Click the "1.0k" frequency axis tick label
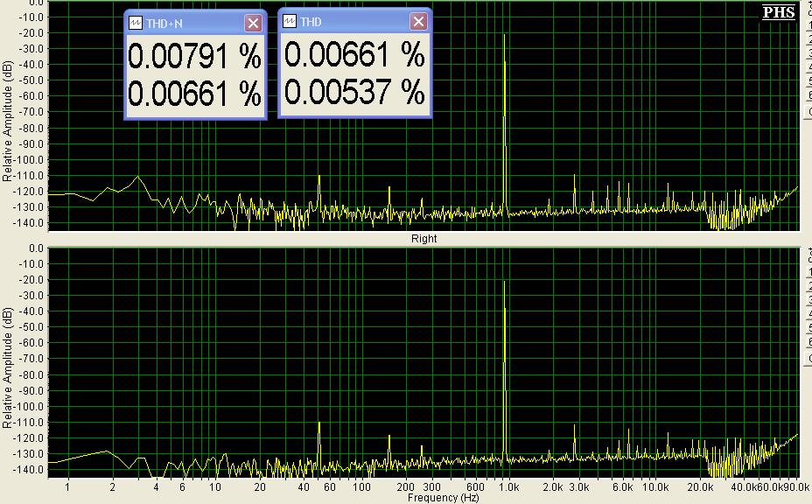Screen dimensions: 812x504 click(509, 487)
